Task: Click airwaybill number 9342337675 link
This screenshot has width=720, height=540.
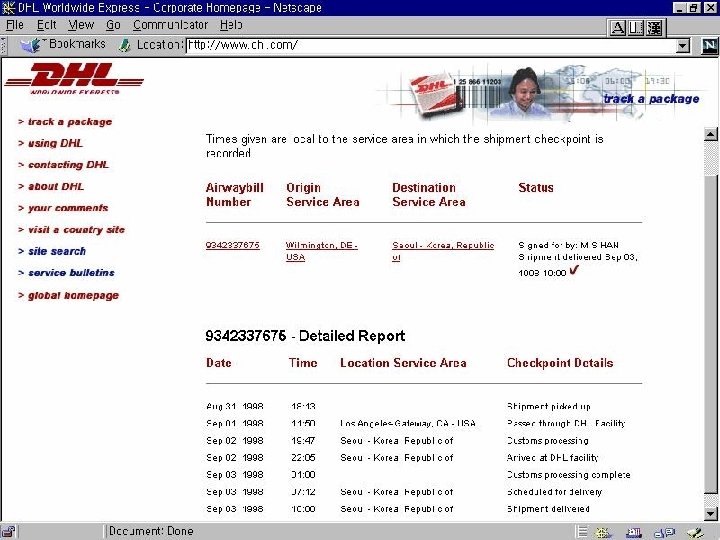Action: pos(233,245)
